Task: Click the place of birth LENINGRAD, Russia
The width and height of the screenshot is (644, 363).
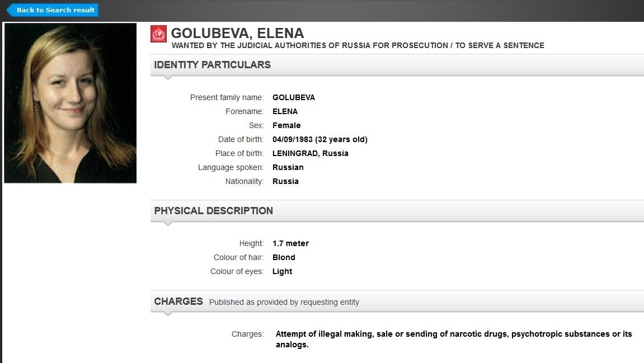Action: pos(311,153)
